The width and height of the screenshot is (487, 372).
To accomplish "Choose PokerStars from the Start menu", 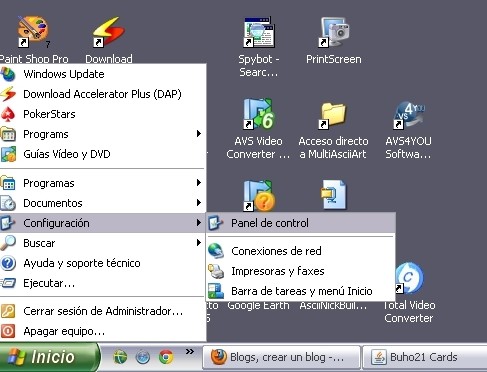I will tap(102, 114).
